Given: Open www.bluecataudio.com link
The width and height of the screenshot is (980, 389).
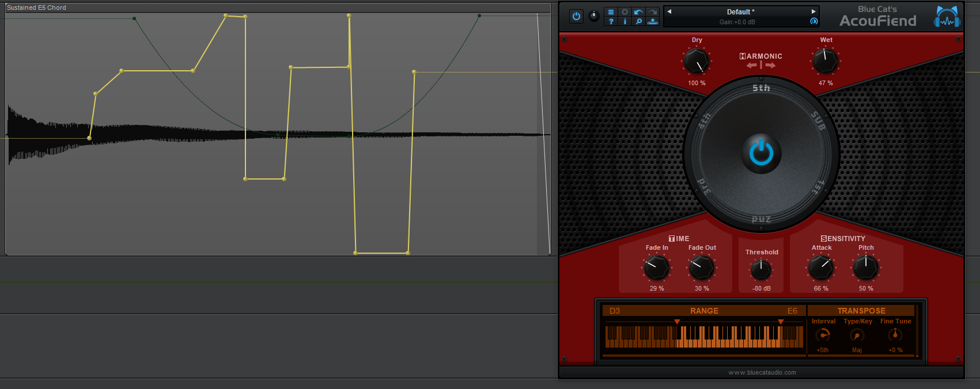Looking at the screenshot, I should pyautogui.click(x=762, y=372).
